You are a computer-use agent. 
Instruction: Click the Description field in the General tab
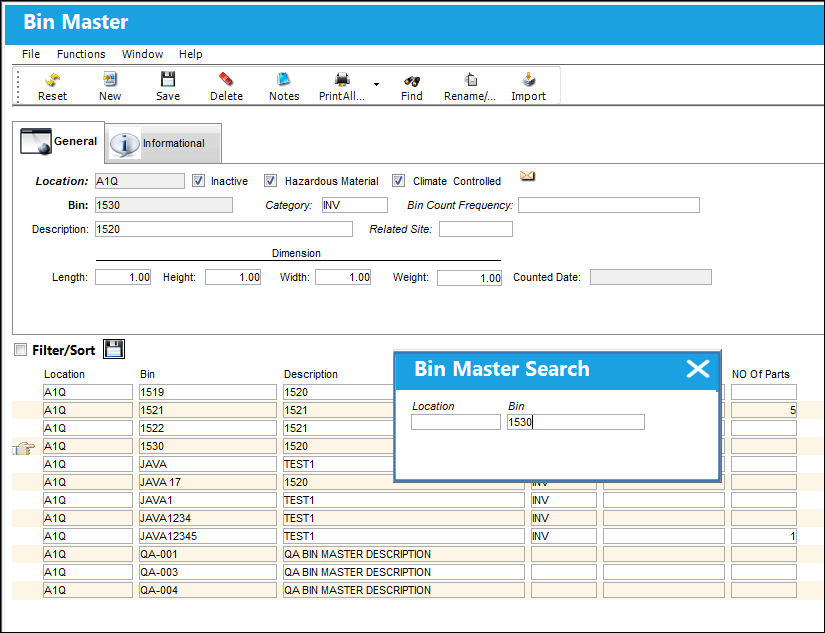[x=224, y=229]
